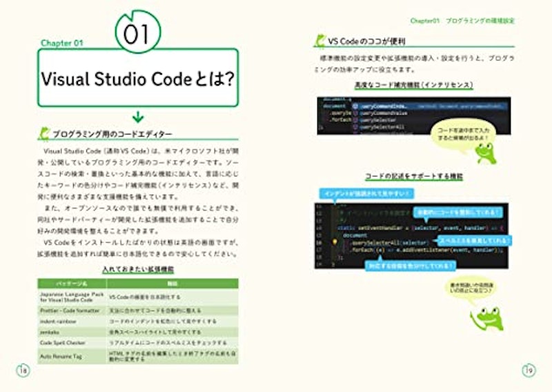Click the underlined "コードの記述をサポートする機能" subheading
Screen dimensions: 552x392
click(413, 177)
